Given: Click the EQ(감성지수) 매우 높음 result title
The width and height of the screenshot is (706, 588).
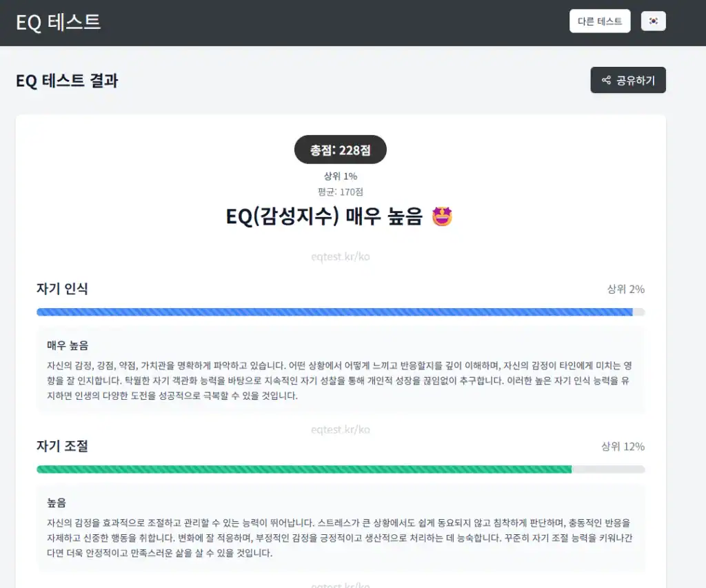Looking at the screenshot, I should pos(323,216).
